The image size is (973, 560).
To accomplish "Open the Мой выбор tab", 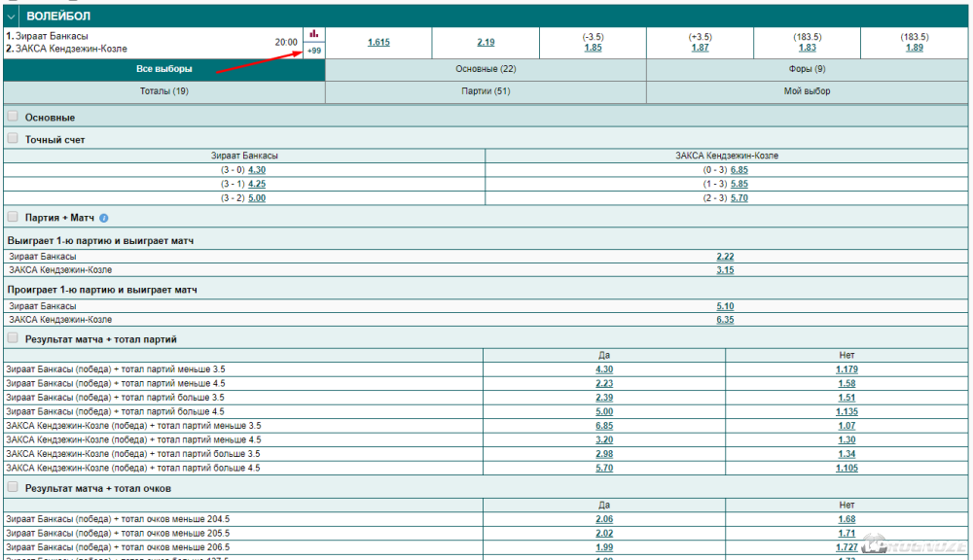I will [808, 91].
